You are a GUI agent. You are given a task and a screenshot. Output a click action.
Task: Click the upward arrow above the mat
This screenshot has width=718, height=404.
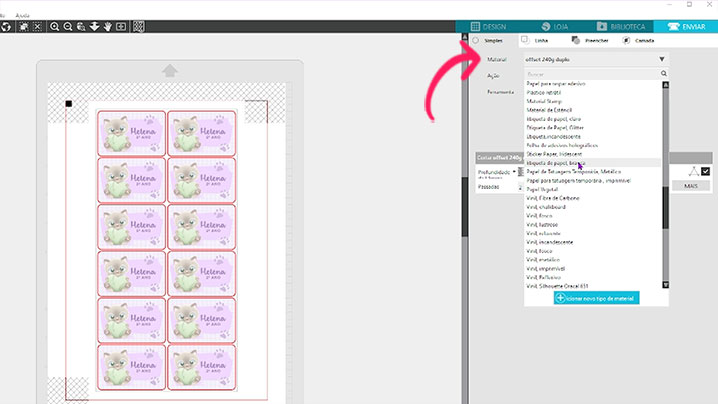coord(170,71)
